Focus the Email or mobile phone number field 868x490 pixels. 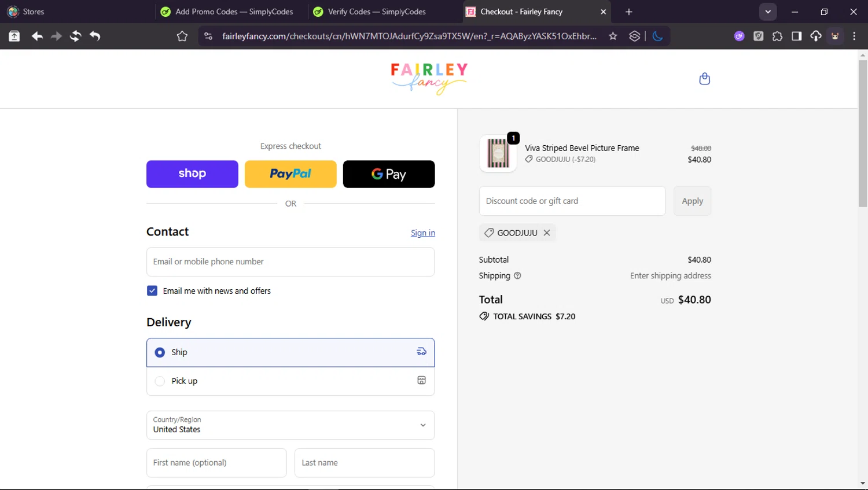click(x=290, y=261)
